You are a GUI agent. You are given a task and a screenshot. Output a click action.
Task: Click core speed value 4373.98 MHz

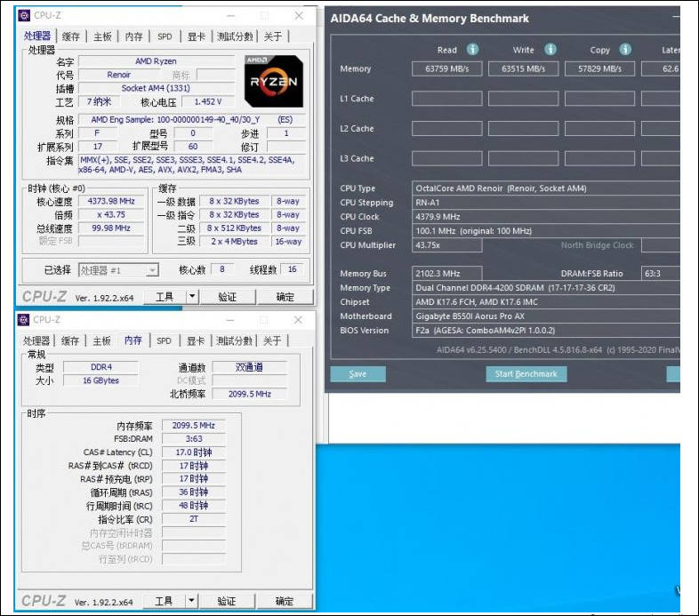[x=111, y=201]
